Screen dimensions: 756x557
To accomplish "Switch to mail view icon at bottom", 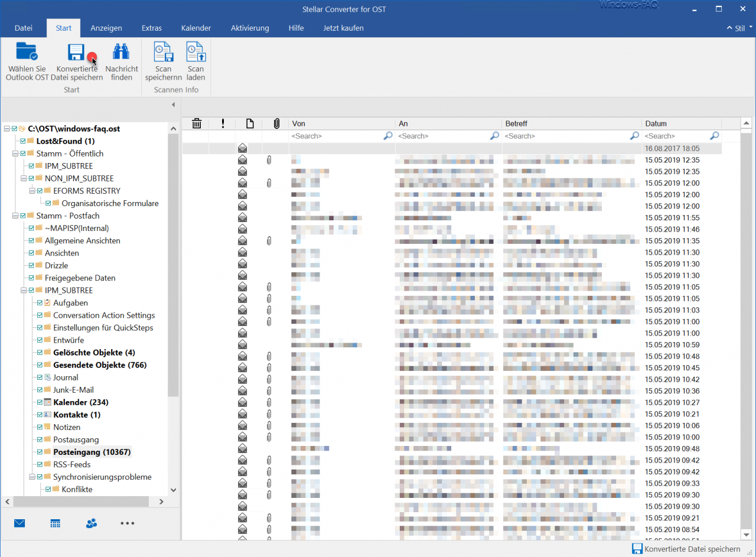I will click(x=19, y=523).
